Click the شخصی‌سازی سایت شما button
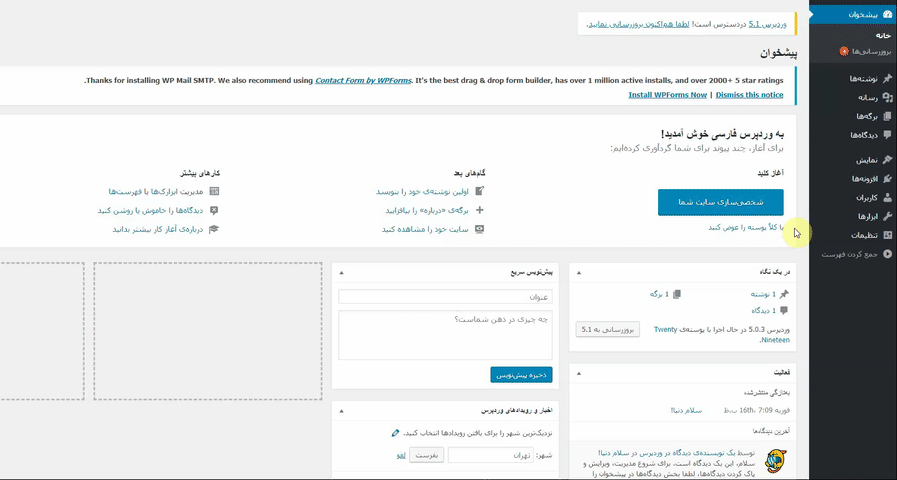 [720, 202]
